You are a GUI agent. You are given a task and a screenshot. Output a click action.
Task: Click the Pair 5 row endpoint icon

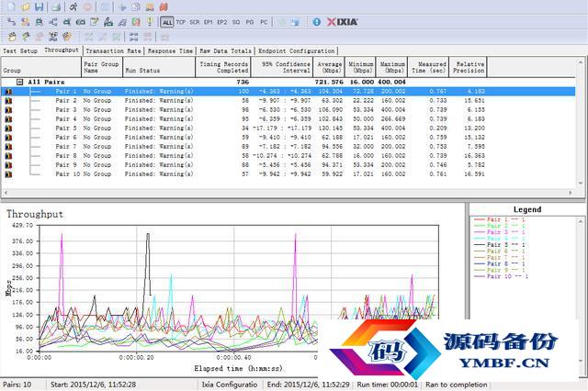tap(8, 128)
